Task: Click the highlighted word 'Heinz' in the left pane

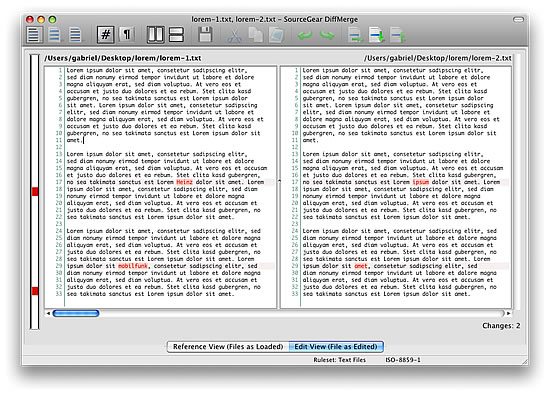Action: tap(184, 182)
